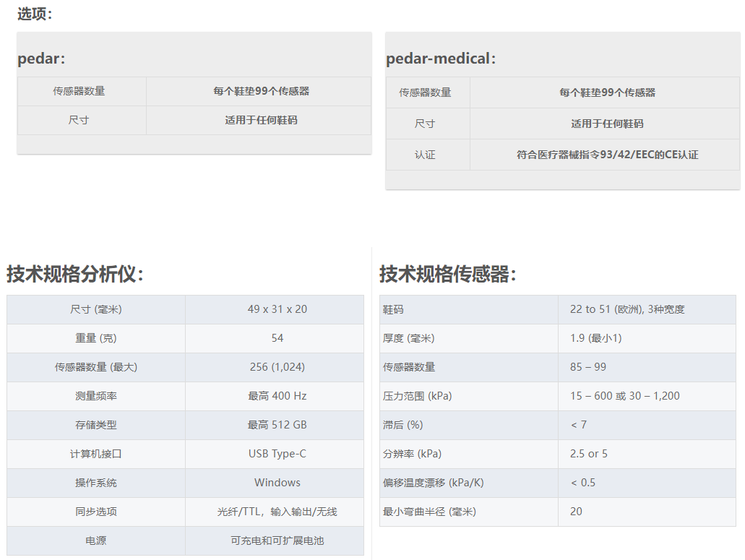Viewport: 745px width, 560px height.
Task: Click the 传感器数量 (最大) cell
Action: click(96, 367)
